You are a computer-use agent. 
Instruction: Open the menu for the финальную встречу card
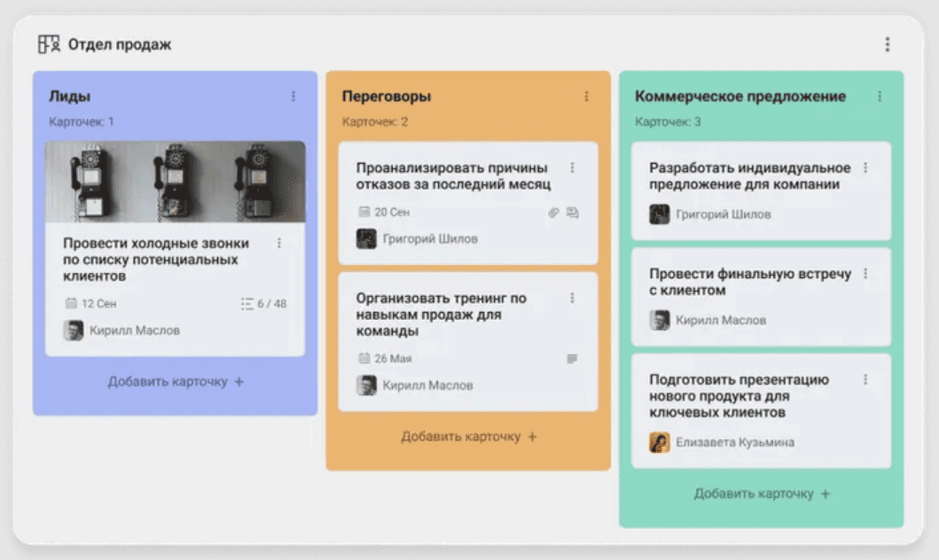tap(865, 274)
